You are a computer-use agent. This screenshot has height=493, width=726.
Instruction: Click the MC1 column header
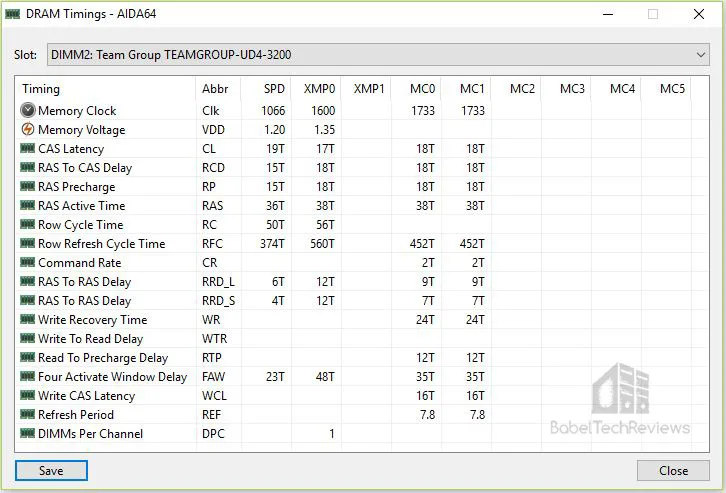(466, 88)
